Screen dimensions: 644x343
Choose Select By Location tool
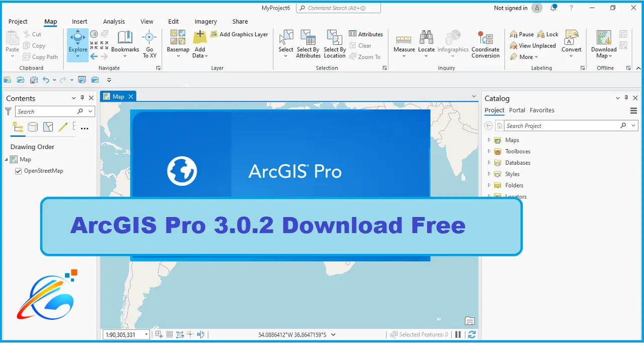pyautogui.click(x=335, y=44)
